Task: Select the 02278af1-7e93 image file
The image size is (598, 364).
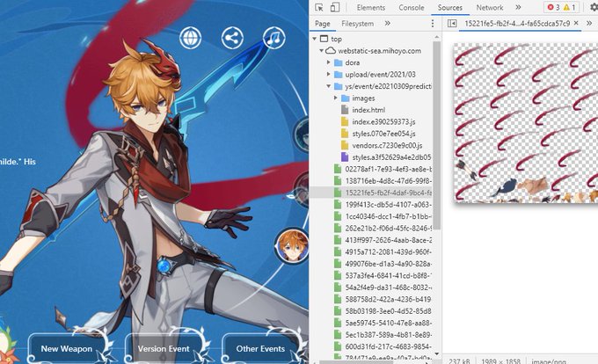Action: pos(388,169)
